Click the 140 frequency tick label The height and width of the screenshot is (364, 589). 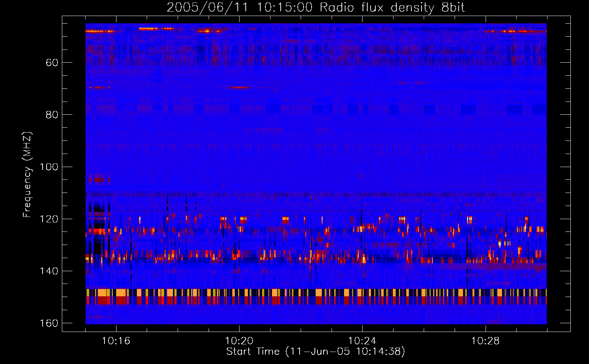click(x=49, y=271)
